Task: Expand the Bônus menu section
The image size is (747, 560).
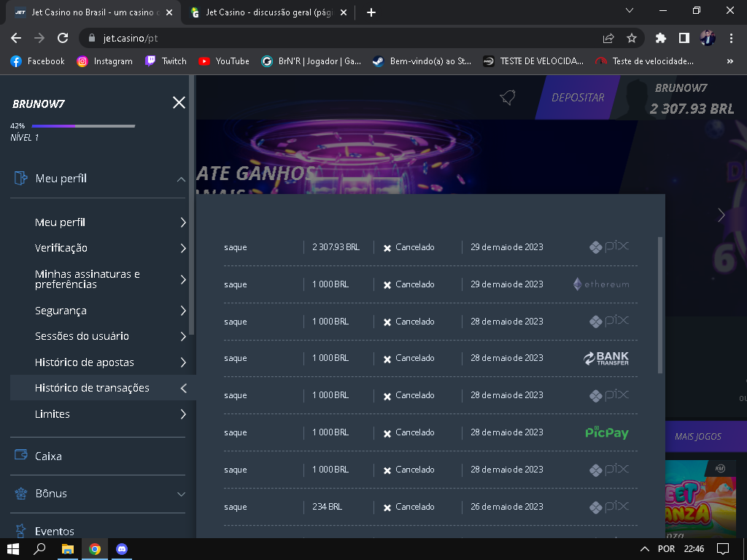Action: pos(180,494)
